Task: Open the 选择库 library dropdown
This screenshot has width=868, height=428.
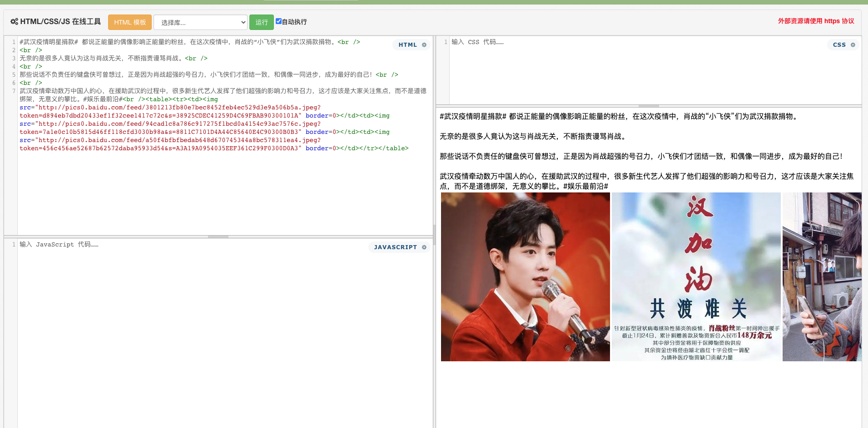Action: [x=200, y=22]
